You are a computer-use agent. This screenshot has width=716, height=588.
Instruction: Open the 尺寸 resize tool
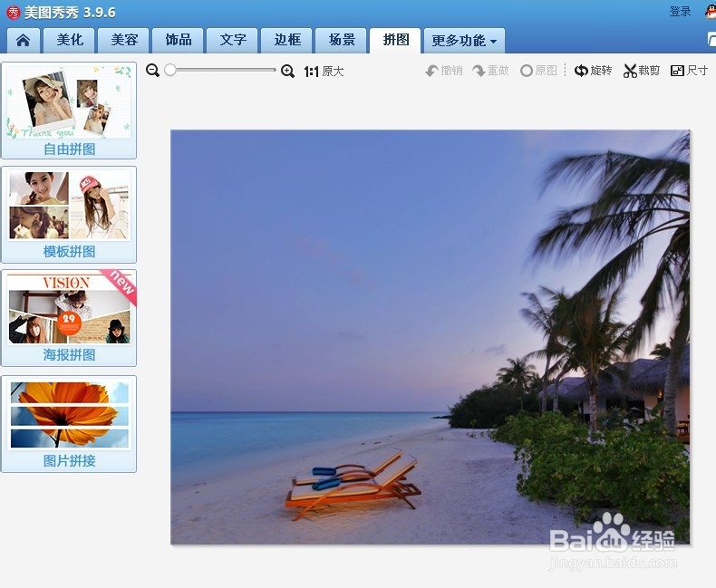point(689,71)
